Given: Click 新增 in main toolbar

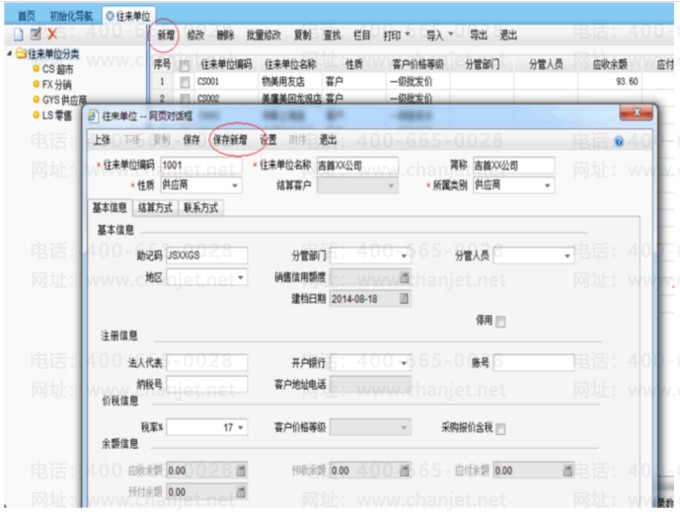Looking at the screenshot, I should (166, 35).
